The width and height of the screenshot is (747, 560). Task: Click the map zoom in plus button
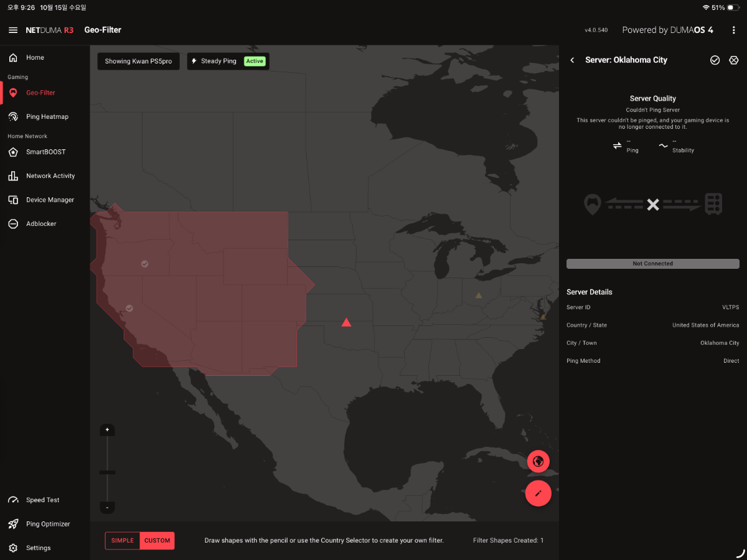click(107, 430)
